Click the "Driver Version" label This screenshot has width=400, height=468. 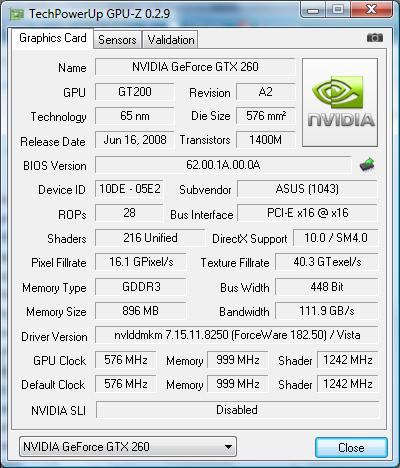54,337
